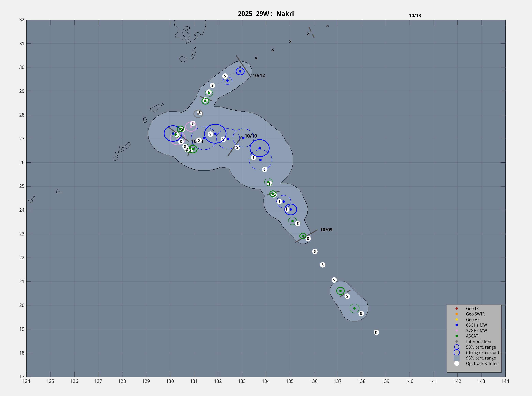Click the southernmost D track marker
Image resolution: width=532 pixels, height=396 pixels.
[376, 332]
